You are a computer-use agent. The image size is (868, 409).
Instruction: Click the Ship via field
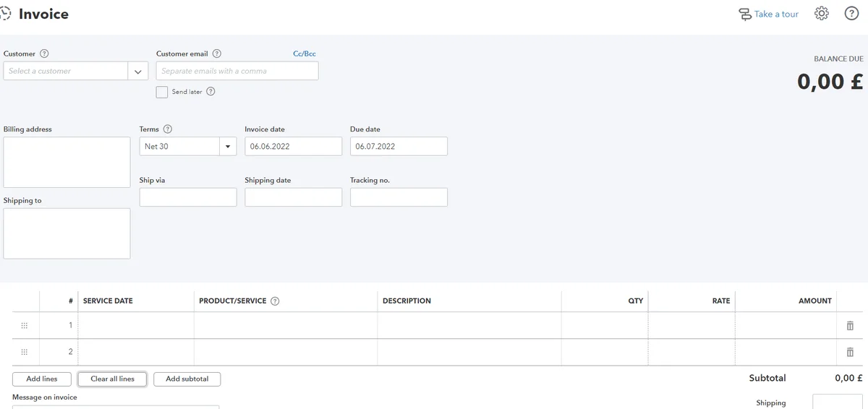[x=188, y=197]
